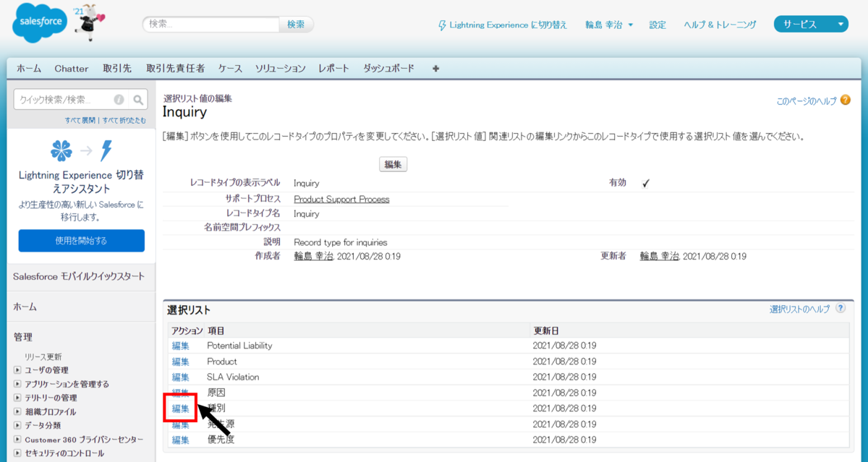Click リリース更新 in sidebar
Viewport: 868px width, 462px height.
pos(43,356)
